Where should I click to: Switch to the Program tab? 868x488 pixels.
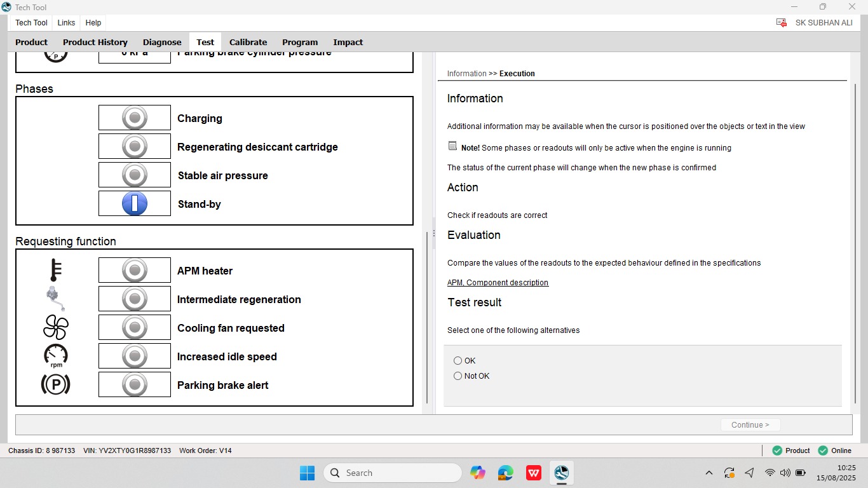click(300, 42)
